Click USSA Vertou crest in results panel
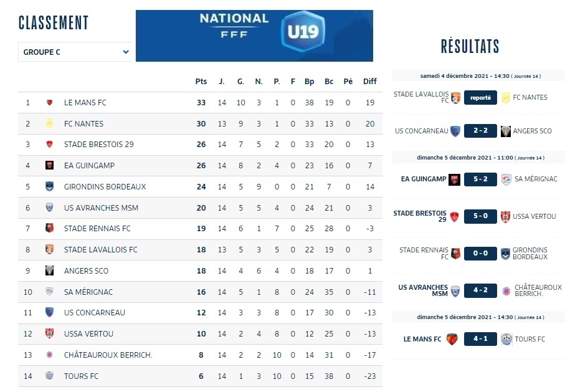 (505, 216)
